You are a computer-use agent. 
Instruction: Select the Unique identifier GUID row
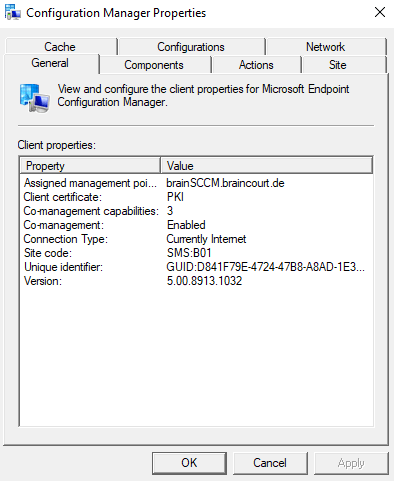(x=196, y=267)
